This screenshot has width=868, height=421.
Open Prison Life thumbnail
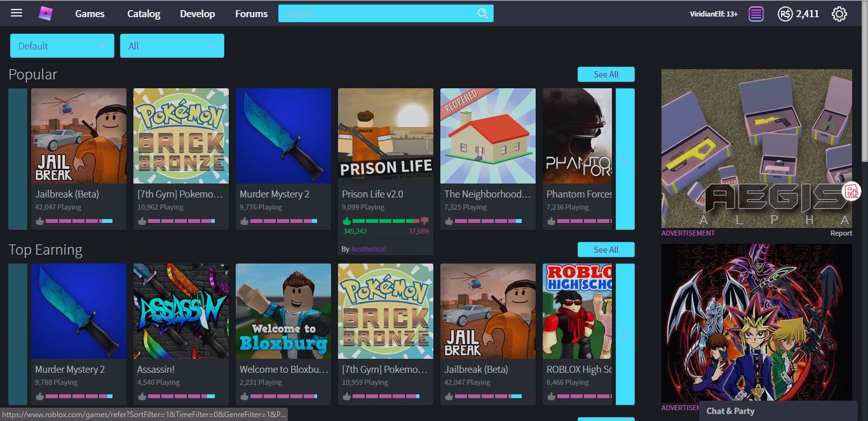(386, 136)
